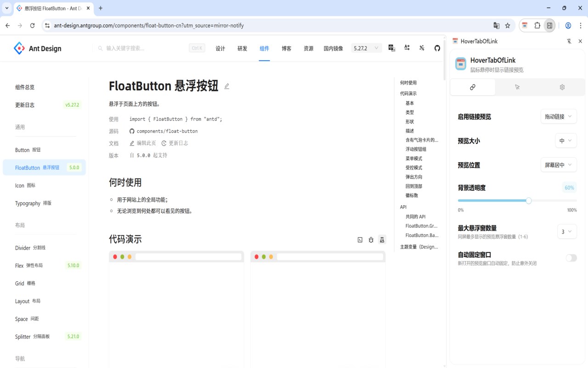Open the Chrome profile avatar
The image size is (588, 368).
[568, 26]
